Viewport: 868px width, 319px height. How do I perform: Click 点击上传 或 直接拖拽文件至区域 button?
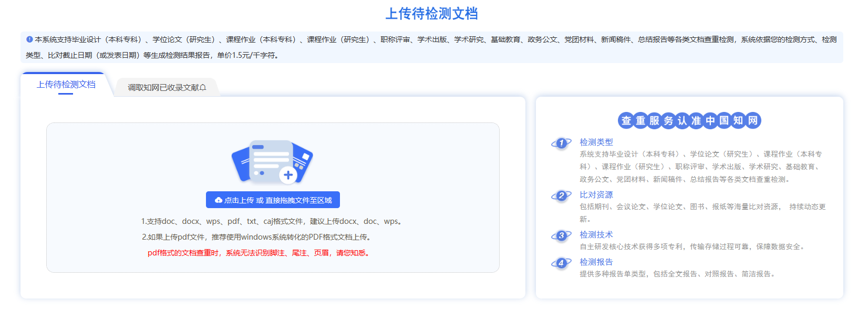point(273,200)
